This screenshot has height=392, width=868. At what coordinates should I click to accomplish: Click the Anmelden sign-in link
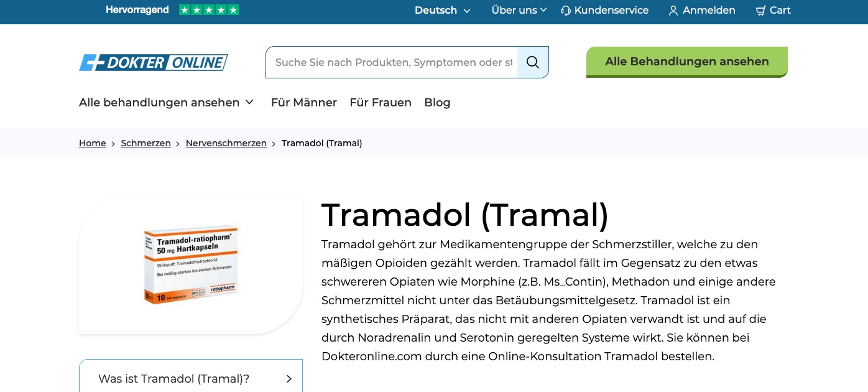pyautogui.click(x=709, y=11)
